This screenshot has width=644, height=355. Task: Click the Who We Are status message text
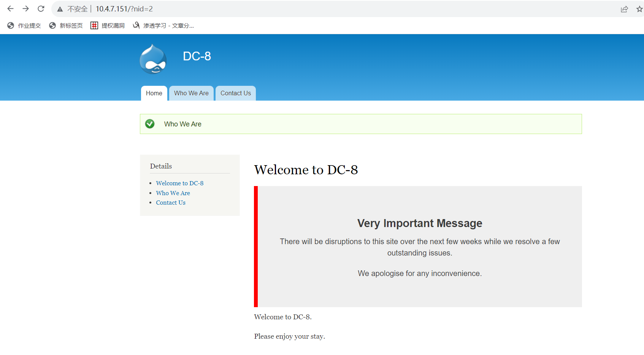[183, 124]
